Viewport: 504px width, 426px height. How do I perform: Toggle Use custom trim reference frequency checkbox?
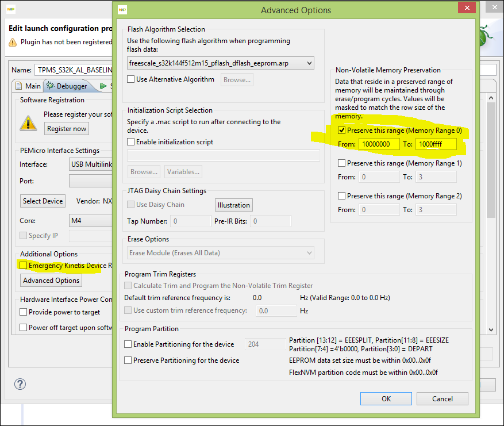(x=128, y=310)
